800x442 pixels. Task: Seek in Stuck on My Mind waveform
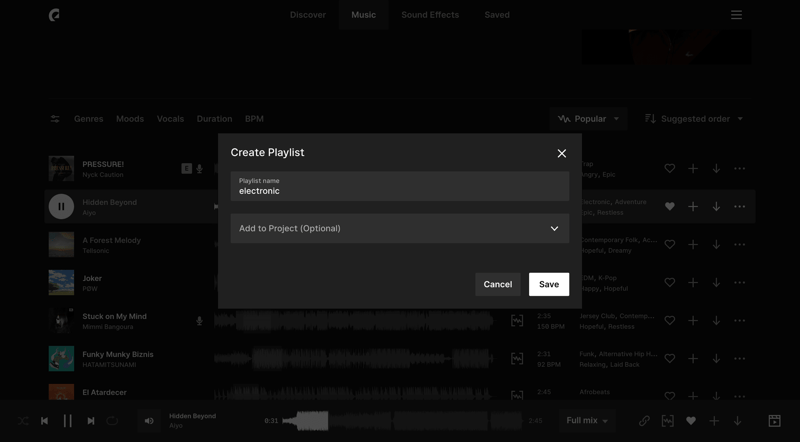tap(354, 321)
